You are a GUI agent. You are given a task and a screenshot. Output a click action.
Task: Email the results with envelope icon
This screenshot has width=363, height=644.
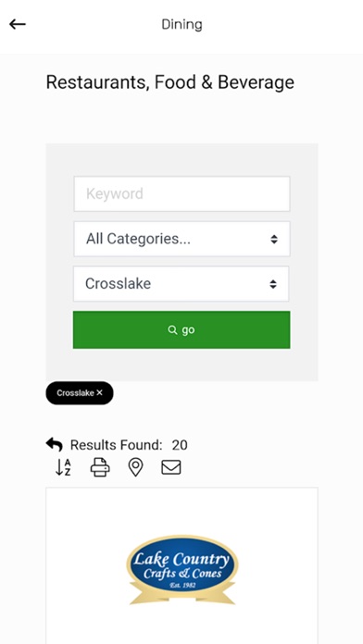[x=171, y=467]
